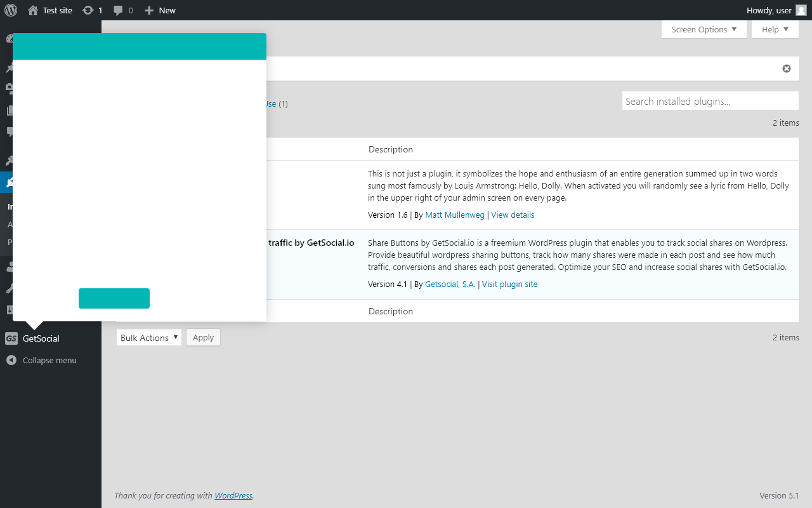812x508 pixels.
Task: Open the Getsocial, S.A. author link
Action: tap(450, 284)
